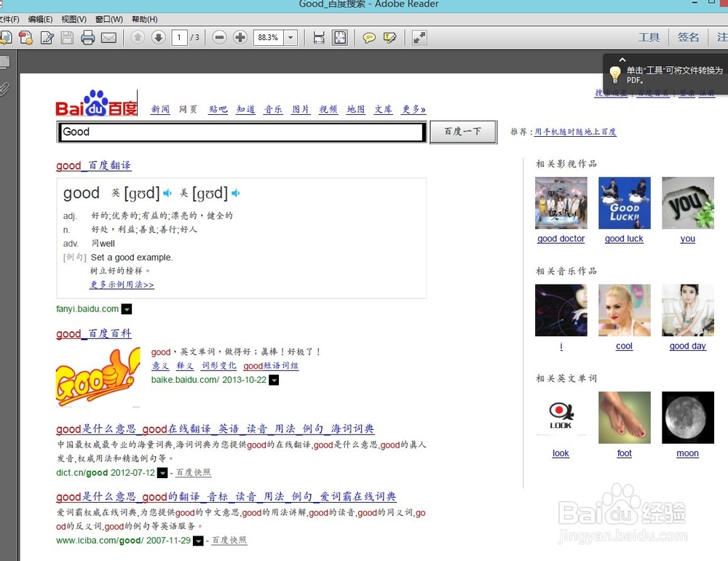Click the fit one full page icon
The width and height of the screenshot is (728, 561).
point(340,38)
